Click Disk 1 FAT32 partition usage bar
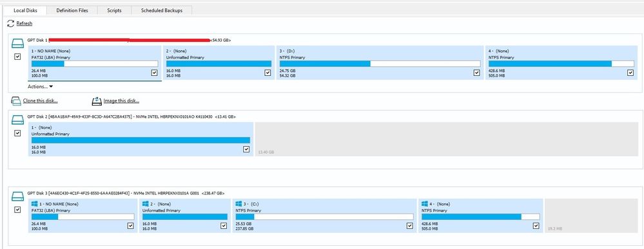 pos(95,64)
